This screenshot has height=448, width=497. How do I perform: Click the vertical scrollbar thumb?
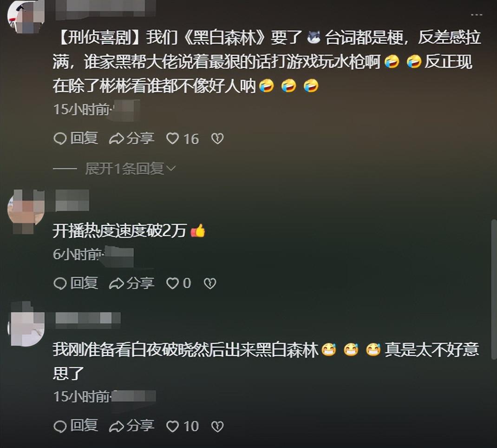493,290
